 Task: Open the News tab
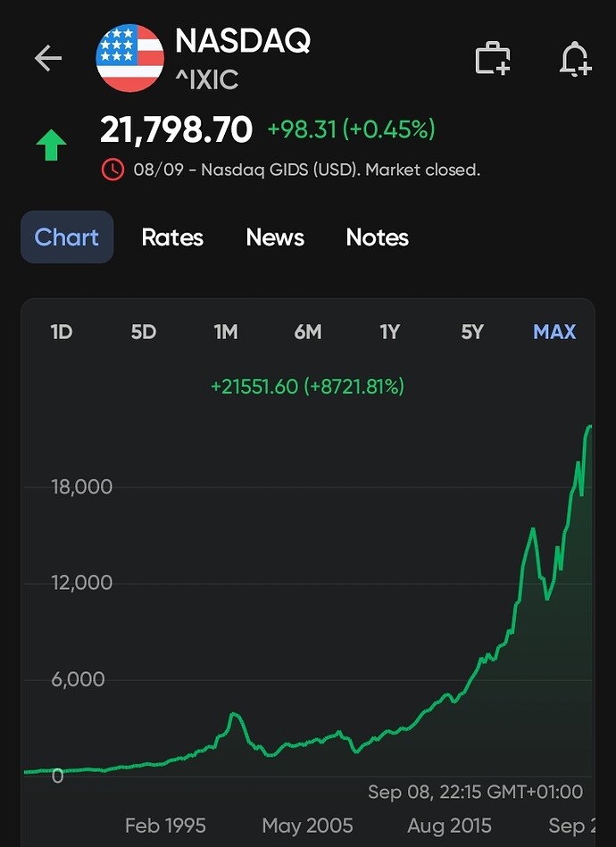275,237
